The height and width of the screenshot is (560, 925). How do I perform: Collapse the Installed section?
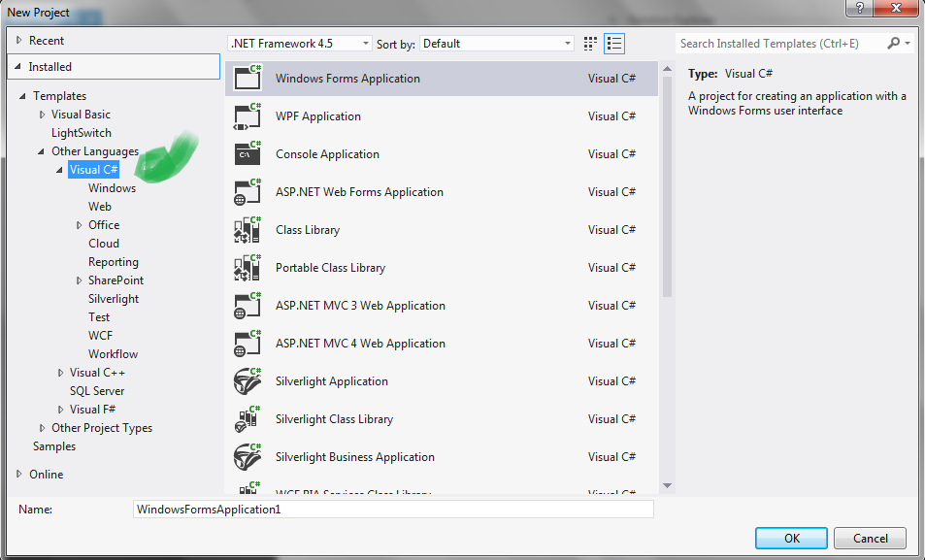[18, 67]
